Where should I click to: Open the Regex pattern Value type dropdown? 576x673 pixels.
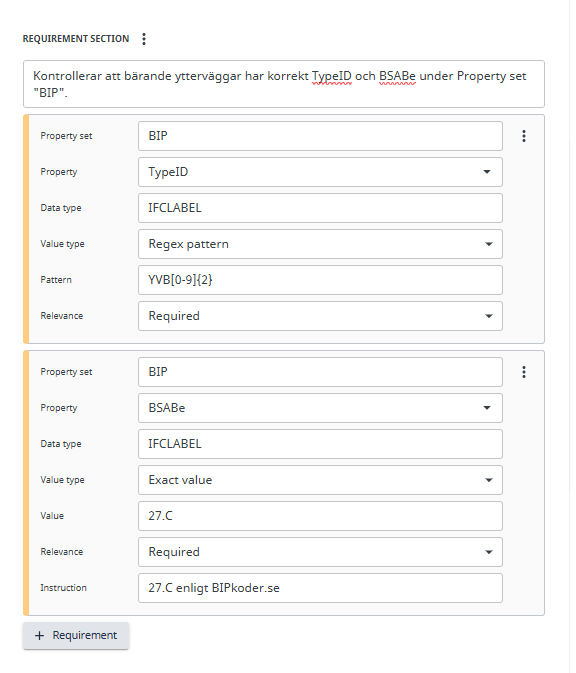pos(320,244)
